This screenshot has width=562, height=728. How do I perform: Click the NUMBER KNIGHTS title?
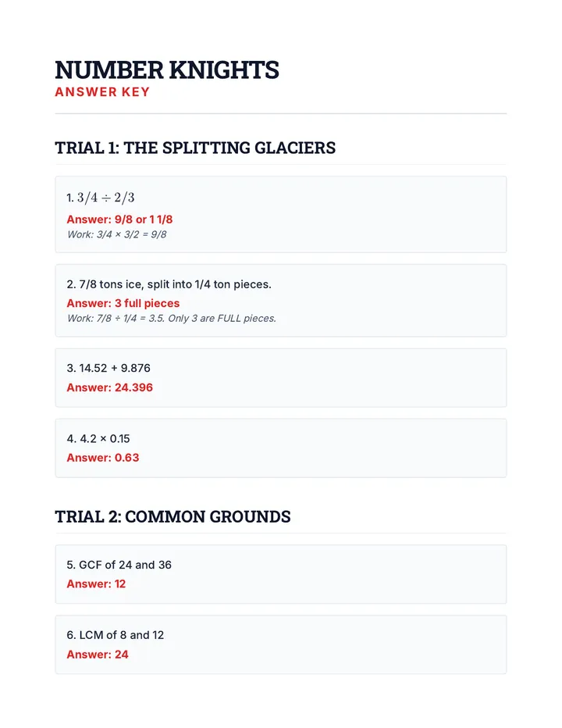[166, 70]
